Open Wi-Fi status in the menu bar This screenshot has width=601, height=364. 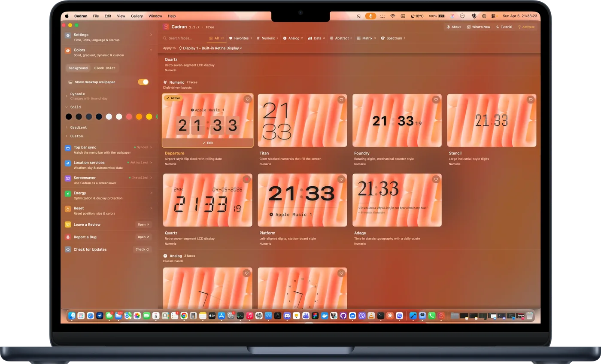(x=392, y=16)
